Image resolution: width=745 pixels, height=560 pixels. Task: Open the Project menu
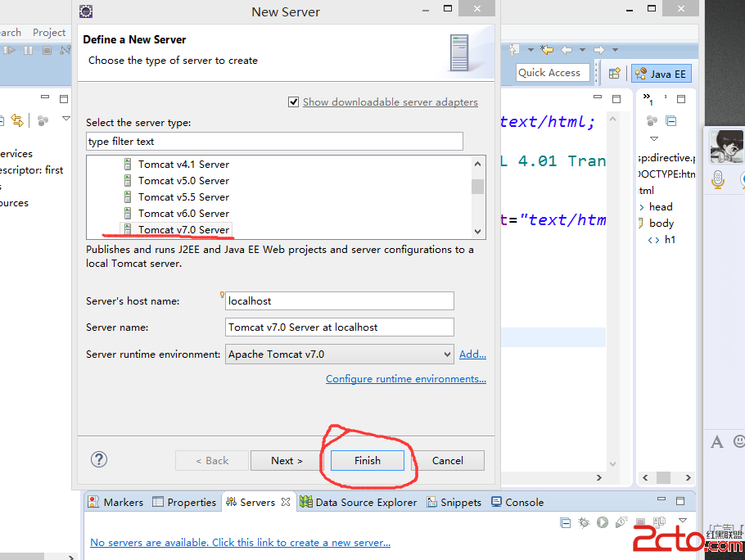[49, 32]
